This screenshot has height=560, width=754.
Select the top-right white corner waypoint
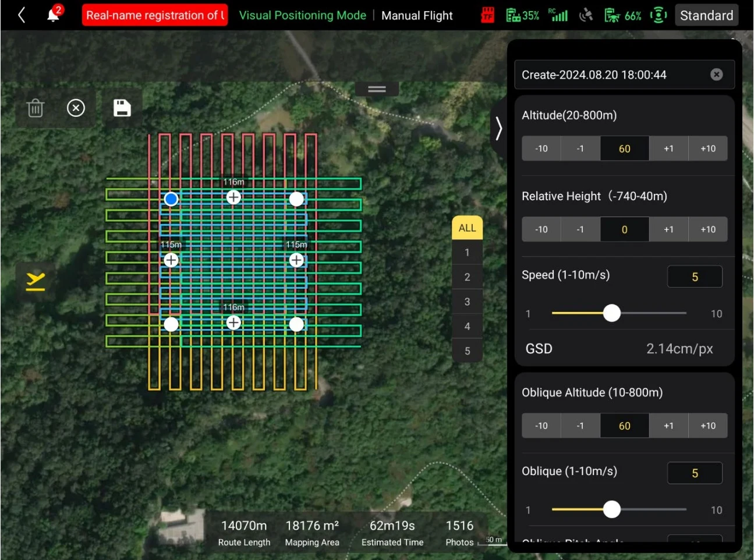(x=296, y=199)
